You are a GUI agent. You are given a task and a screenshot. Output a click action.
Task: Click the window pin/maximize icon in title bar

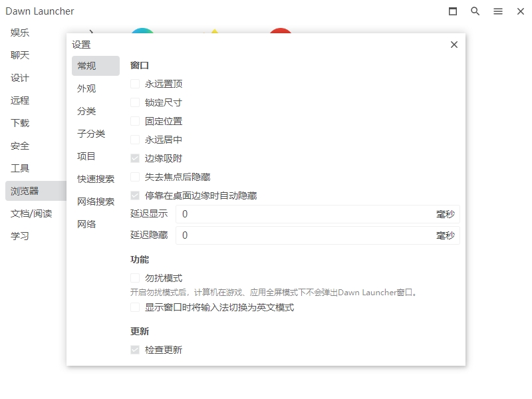click(453, 11)
